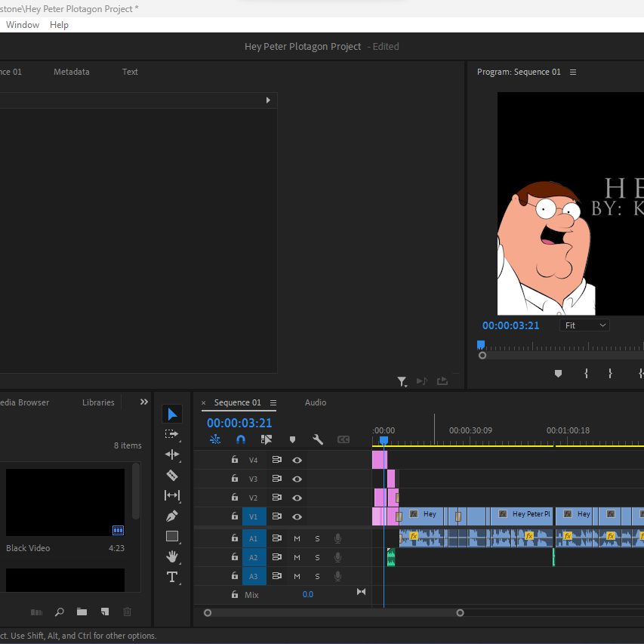Switch to the Libraries tab
This screenshot has width=644, height=644.
98,402
